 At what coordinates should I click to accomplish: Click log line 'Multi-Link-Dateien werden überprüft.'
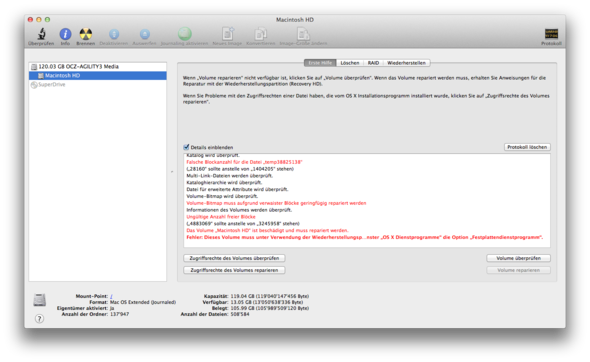point(230,176)
